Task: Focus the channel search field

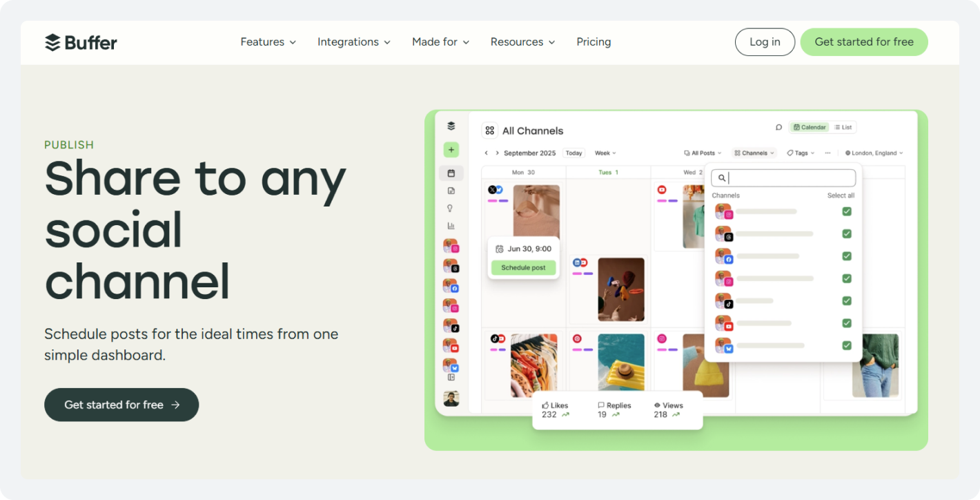Action: point(783,178)
